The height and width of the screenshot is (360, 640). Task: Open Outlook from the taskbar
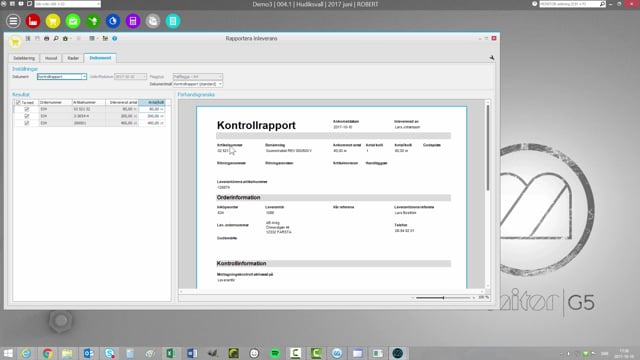pos(89,353)
